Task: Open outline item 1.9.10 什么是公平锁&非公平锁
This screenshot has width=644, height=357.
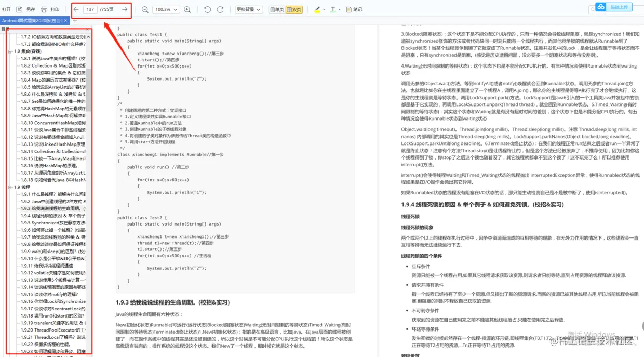Action: pyautogui.click(x=53, y=258)
